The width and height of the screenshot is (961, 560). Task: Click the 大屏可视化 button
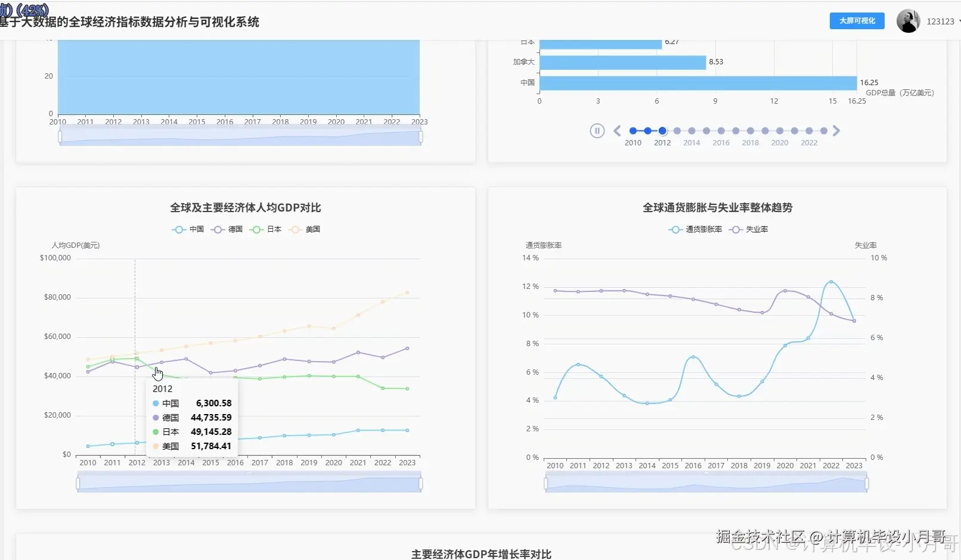pos(857,21)
